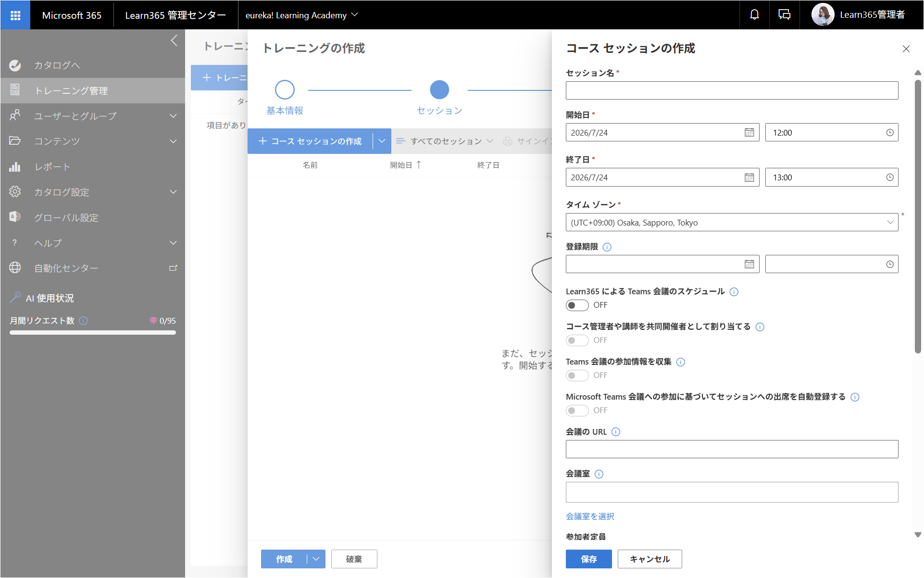Image resolution: width=924 pixels, height=578 pixels.
Task: Open グローバル設定 in the sidebar menu
Action: coord(93,217)
